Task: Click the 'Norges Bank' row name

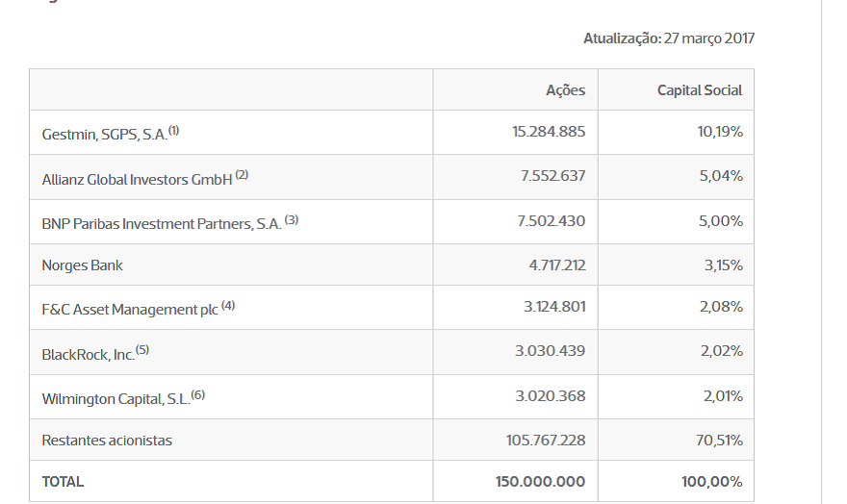Action: click(x=82, y=265)
